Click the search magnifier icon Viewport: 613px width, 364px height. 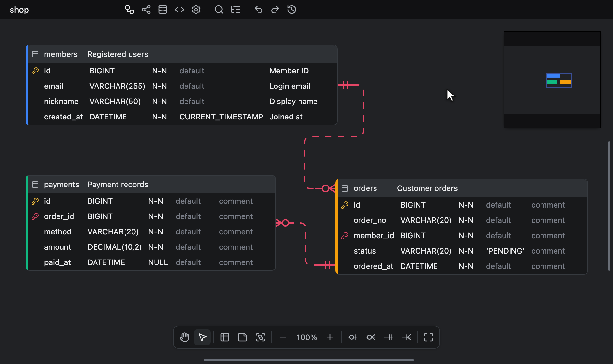[x=219, y=10]
